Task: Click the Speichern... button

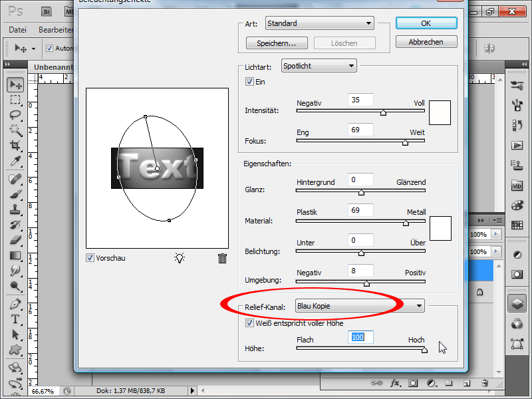Action: tap(277, 43)
